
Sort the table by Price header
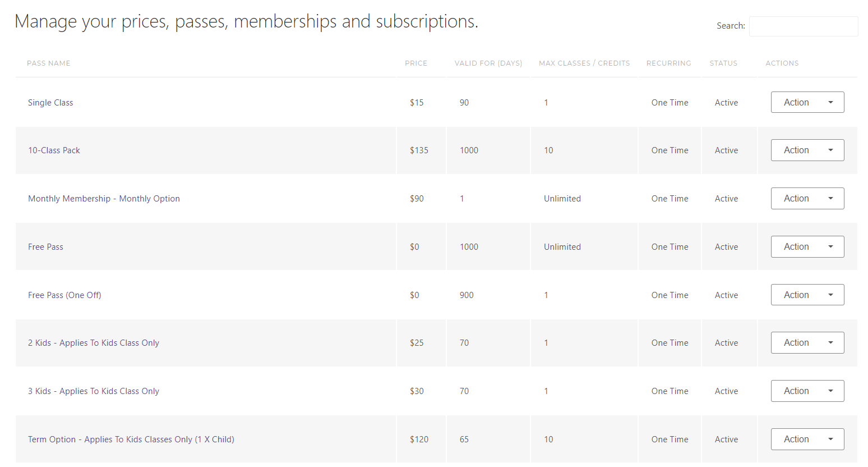416,63
